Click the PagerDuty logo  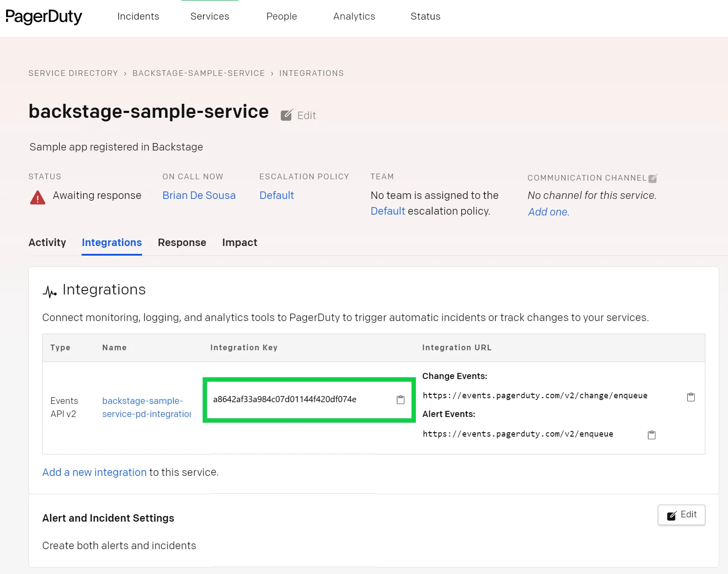pyautogui.click(x=44, y=17)
